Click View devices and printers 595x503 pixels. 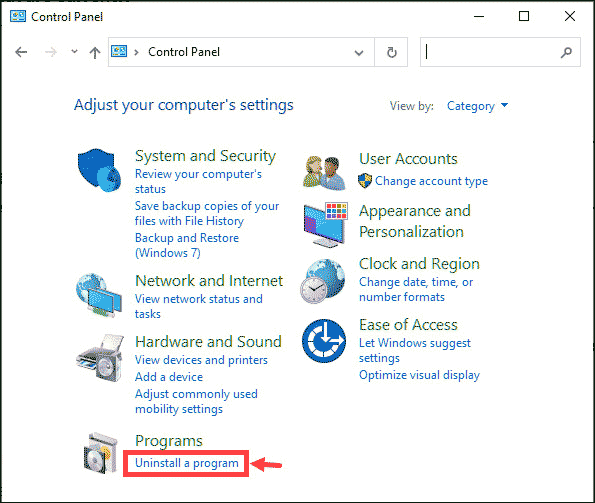pos(201,360)
